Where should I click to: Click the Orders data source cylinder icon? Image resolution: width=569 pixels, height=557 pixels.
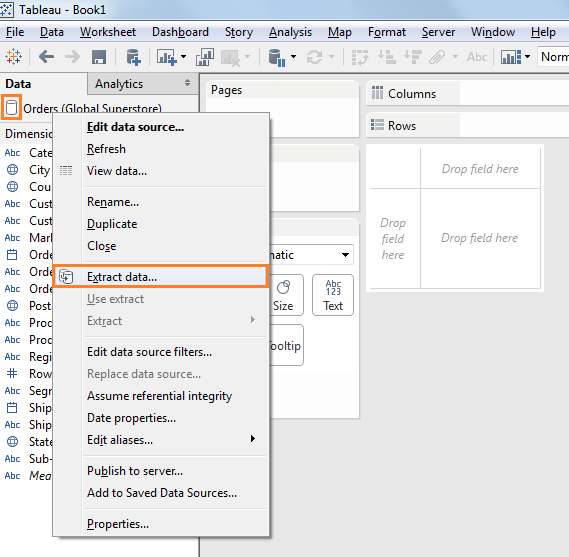[x=12, y=107]
